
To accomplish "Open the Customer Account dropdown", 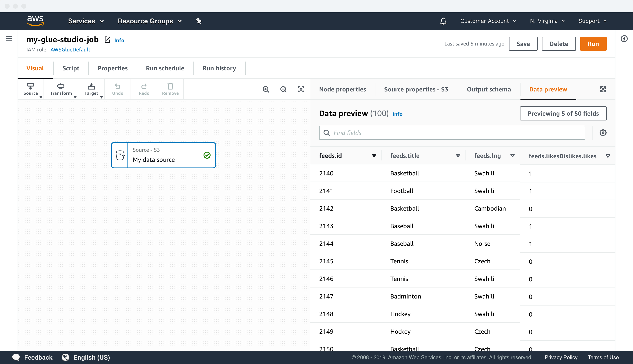I will (x=488, y=21).
